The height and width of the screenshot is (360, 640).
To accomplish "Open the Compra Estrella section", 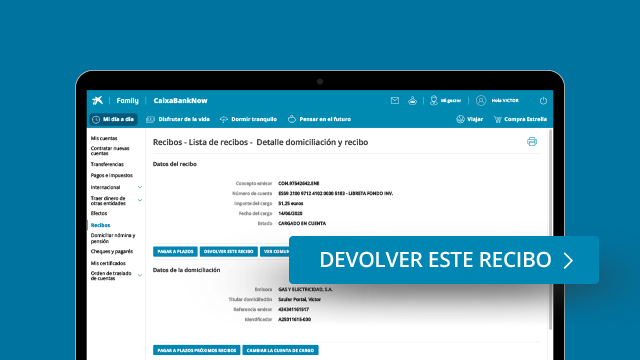I will pos(525,119).
